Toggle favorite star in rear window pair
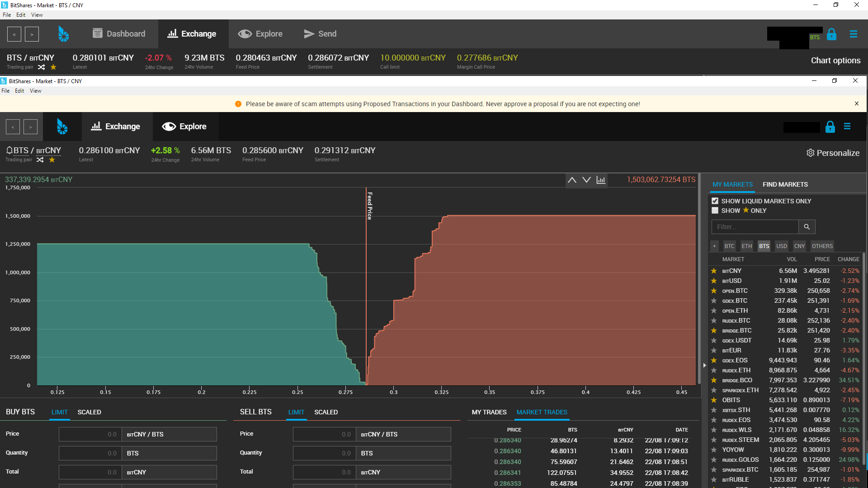Viewport: 868px width, 488px height. point(53,67)
